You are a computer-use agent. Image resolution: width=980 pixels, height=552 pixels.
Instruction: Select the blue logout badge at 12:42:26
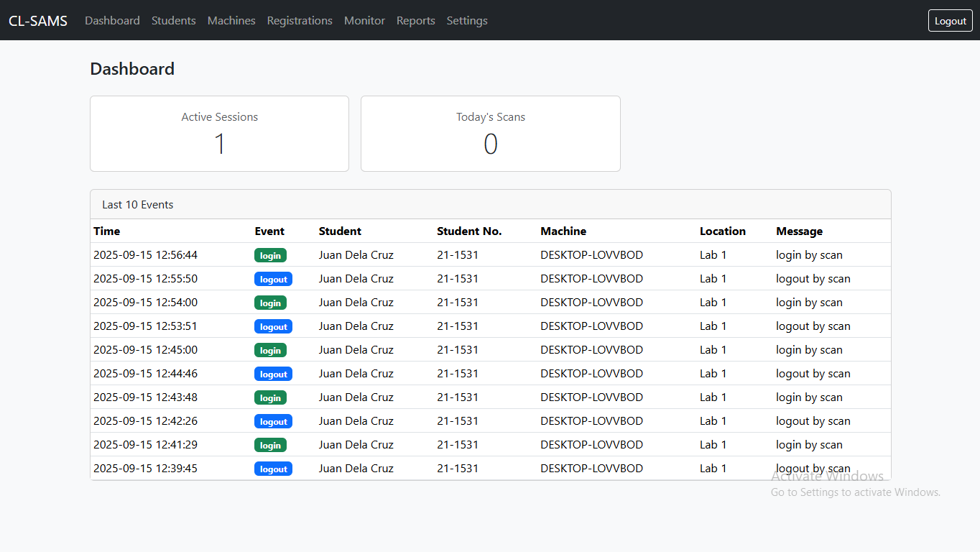[x=273, y=421]
